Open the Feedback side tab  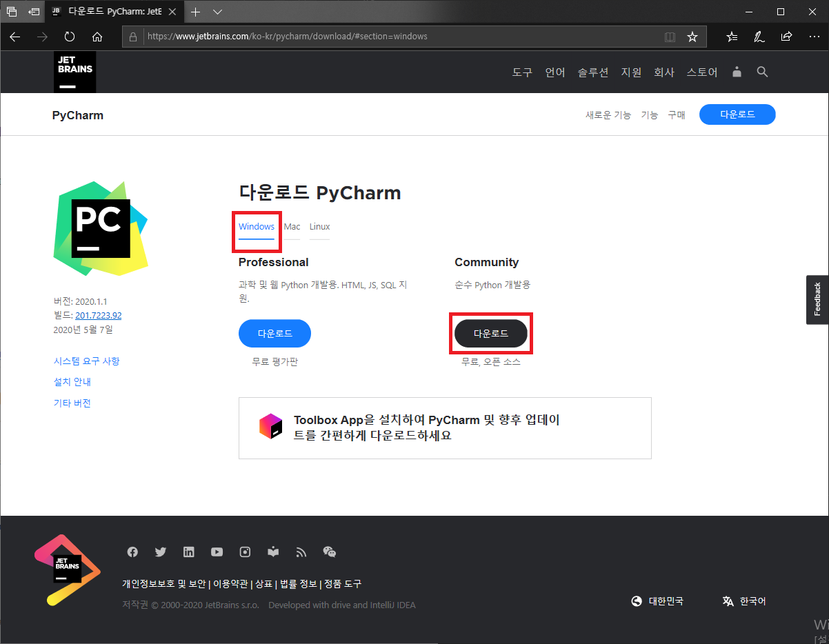(x=817, y=299)
